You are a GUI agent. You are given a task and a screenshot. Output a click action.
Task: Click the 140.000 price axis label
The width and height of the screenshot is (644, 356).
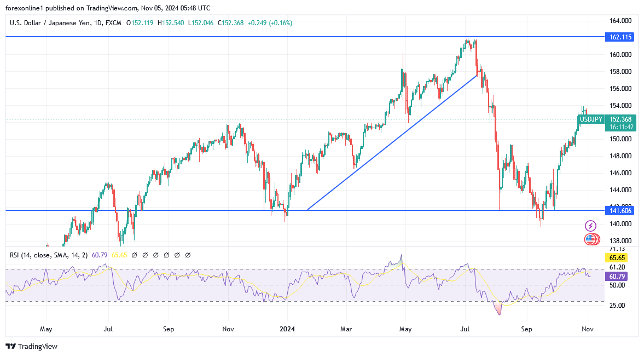point(620,223)
